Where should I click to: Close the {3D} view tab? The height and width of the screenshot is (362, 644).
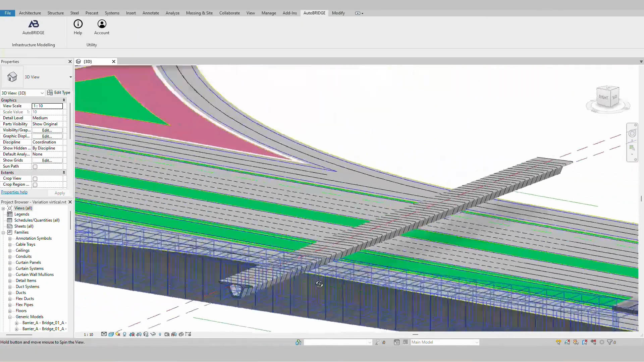[114, 61]
